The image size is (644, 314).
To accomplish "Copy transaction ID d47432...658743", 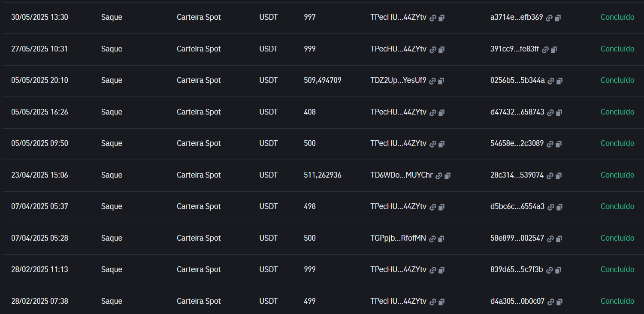I will 559,113.
